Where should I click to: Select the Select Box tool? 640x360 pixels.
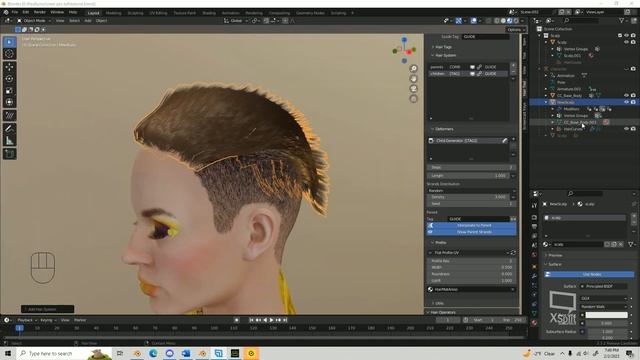point(9,42)
